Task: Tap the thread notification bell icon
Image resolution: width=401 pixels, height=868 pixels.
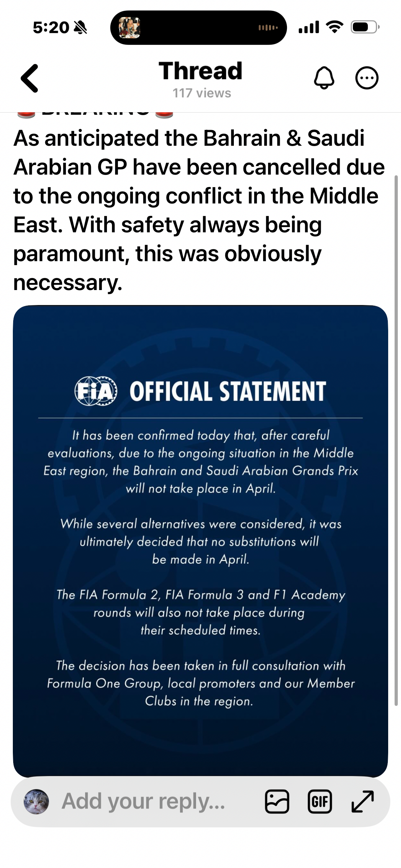Action: pyautogui.click(x=324, y=78)
